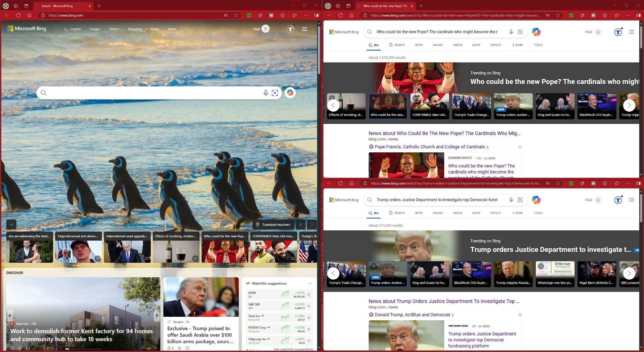This screenshot has height=352, width=644.
Task: Open the BlackRock CEO thumbnail in the Trump pane carousel
Action: [x=471, y=274]
